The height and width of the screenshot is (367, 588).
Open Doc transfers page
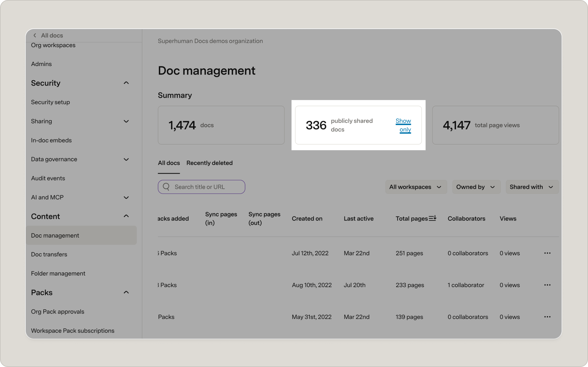tap(49, 254)
